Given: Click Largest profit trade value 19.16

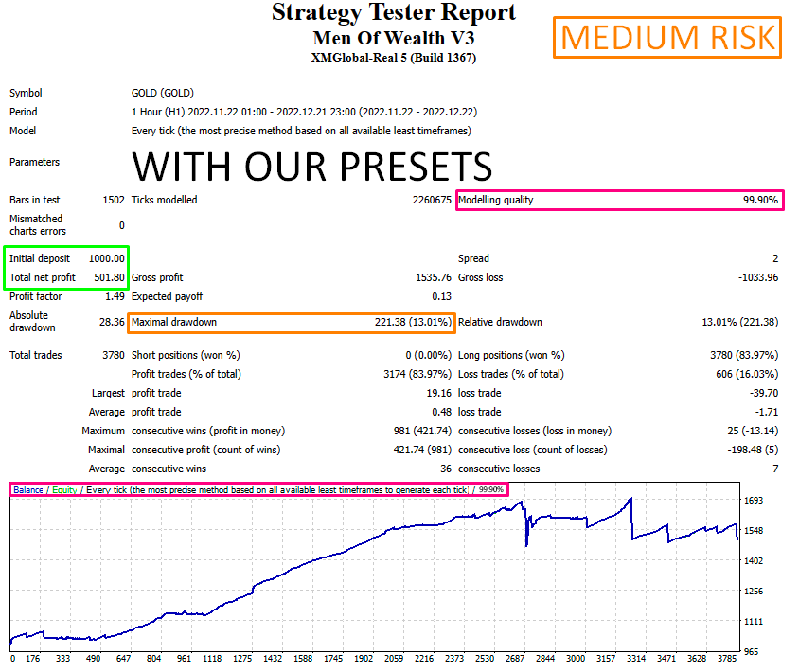Looking at the screenshot, I should (438, 393).
